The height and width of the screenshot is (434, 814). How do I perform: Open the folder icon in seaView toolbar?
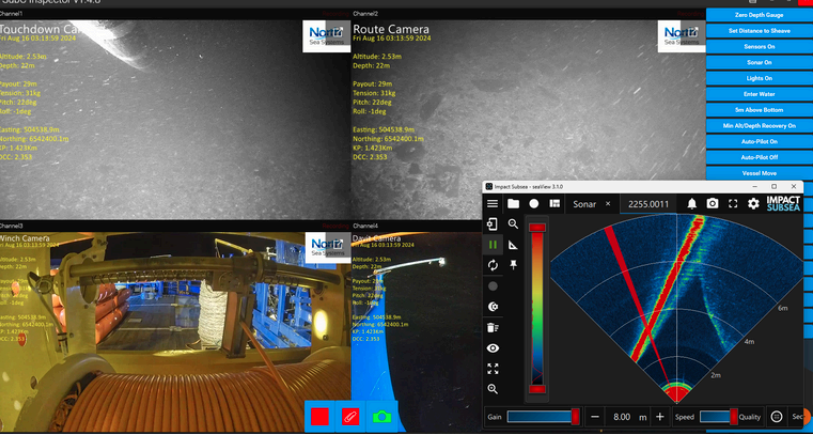(513, 204)
